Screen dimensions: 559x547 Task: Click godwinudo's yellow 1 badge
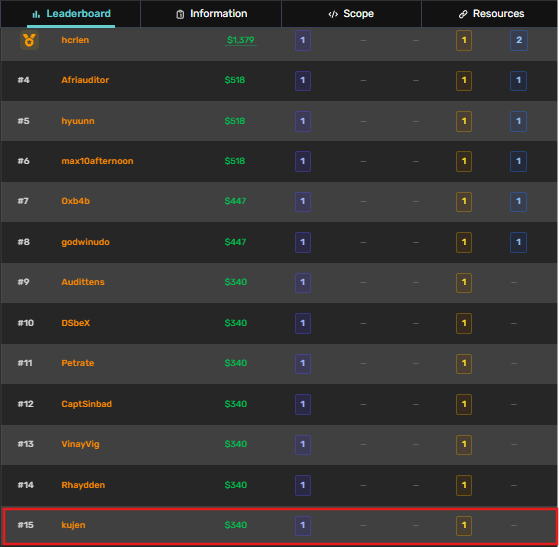(x=464, y=242)
